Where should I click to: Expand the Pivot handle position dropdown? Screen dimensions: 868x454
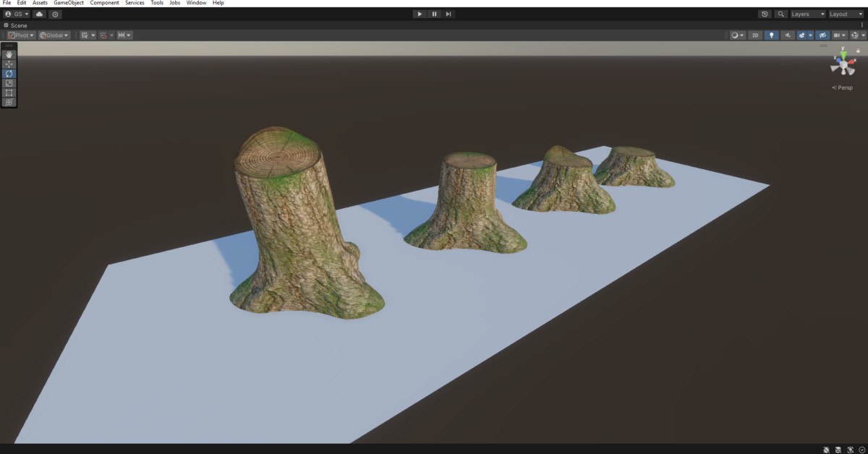click(20, 35)
